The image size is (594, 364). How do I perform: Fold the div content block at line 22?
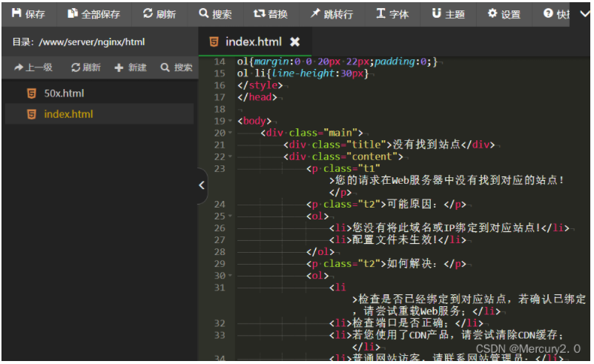(230, 156)
